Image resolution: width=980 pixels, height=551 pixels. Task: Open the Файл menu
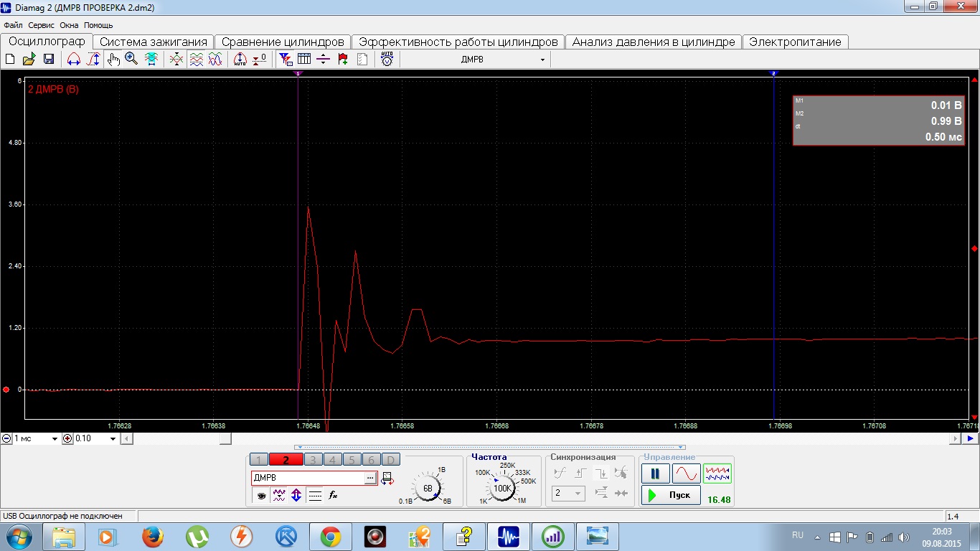pos(13,25)
